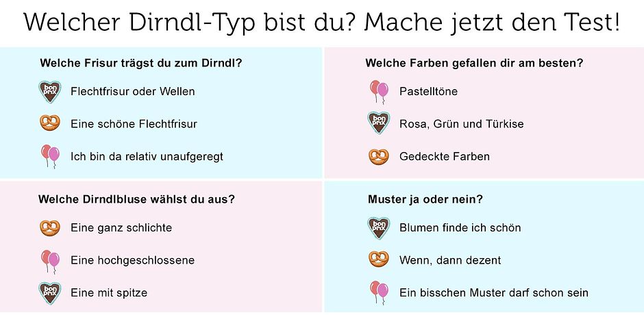Click the answer text Eine mit spitze
Image resolution: width=644 pixels, height=315 pixels.
(109, 293)
